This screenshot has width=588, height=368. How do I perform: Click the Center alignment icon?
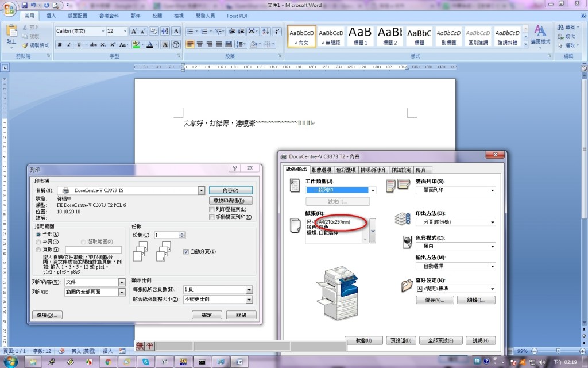tap(200, 44)
